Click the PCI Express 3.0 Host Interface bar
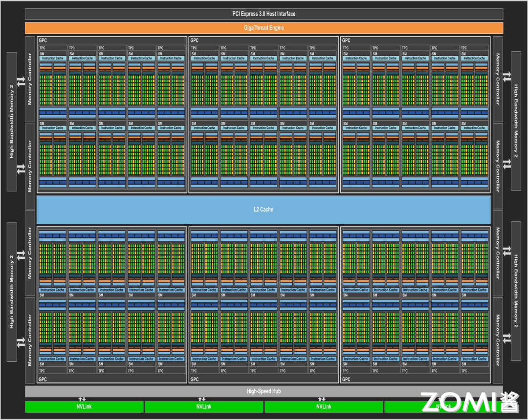This screenshot has width=528, height=420. pyautogui.click(x=264, y=14)
